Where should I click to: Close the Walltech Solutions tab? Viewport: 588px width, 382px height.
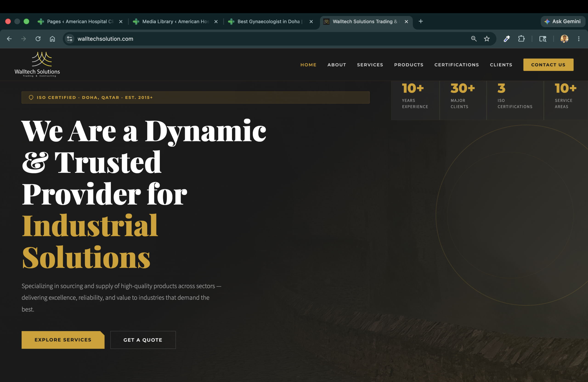point(406,22)
